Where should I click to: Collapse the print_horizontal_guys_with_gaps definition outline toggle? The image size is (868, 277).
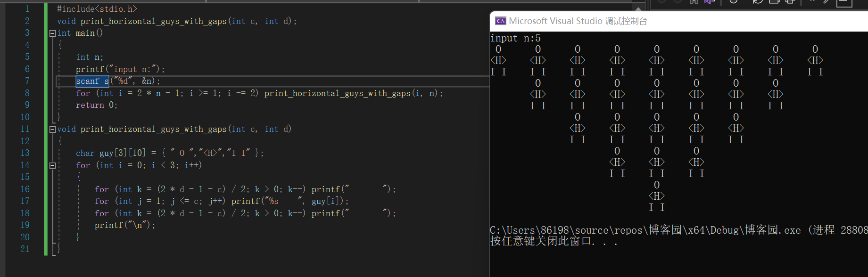[52, 130]
